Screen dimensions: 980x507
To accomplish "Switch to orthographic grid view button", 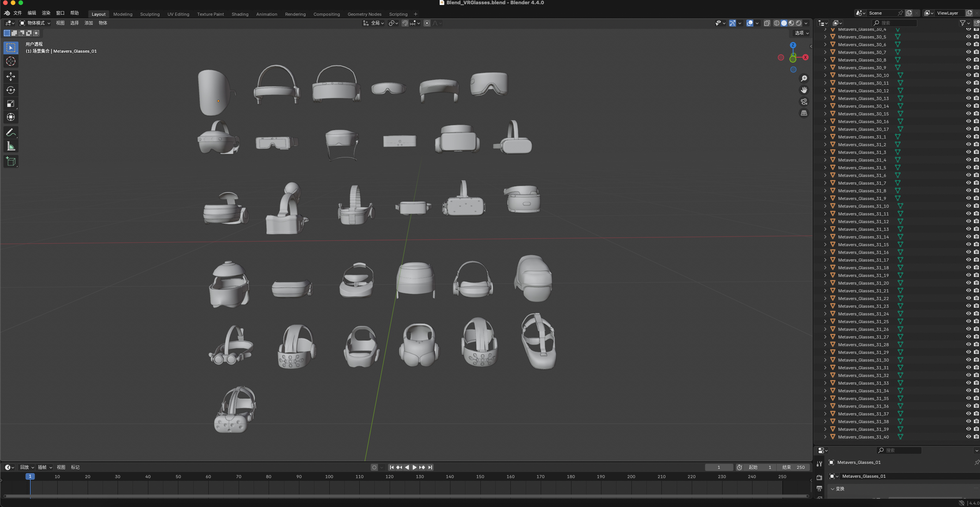I will pos(804,113).
